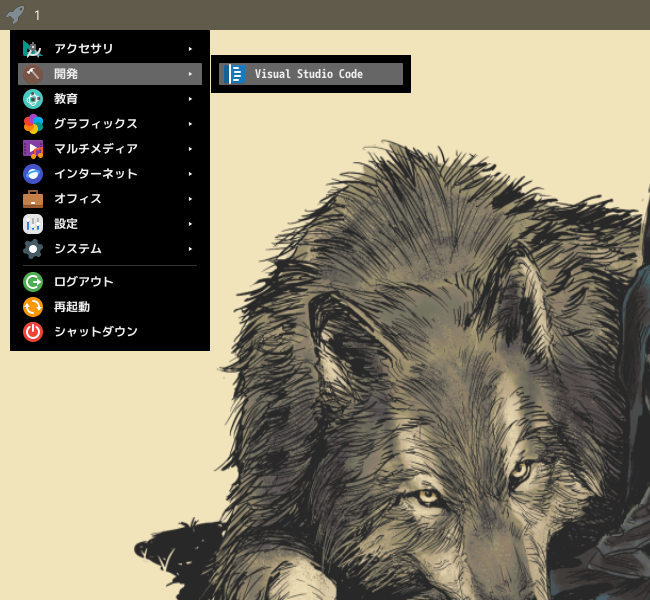Click the システム gear icon
This screenshot has width=650, height=600.
(x=33, y=249)
